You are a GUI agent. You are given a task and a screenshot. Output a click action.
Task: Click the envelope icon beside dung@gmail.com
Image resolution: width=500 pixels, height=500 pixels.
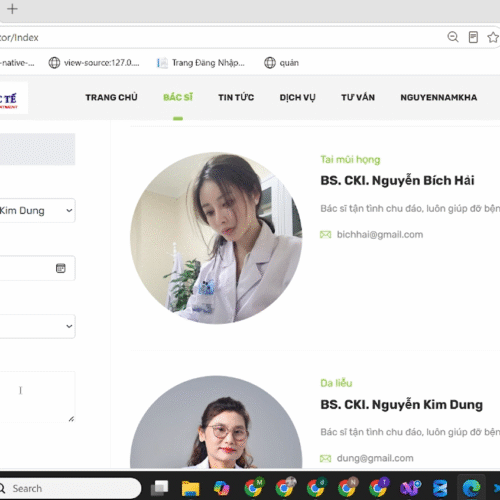click(325, 459)
